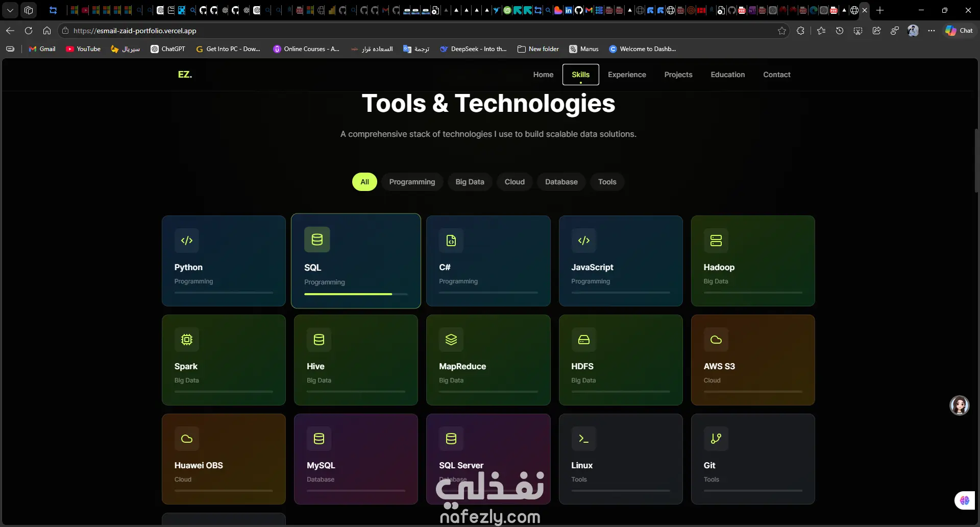
Task: Open the Contact nav link
Action: click(777, 75)
